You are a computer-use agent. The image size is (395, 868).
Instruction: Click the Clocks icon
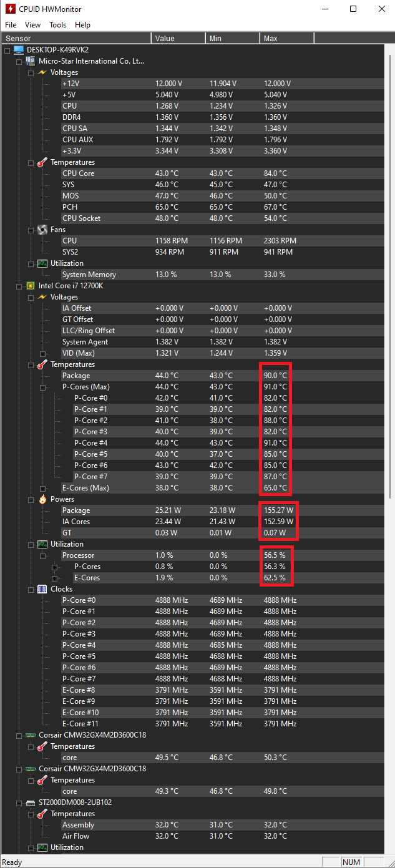[x=42, y=589]
